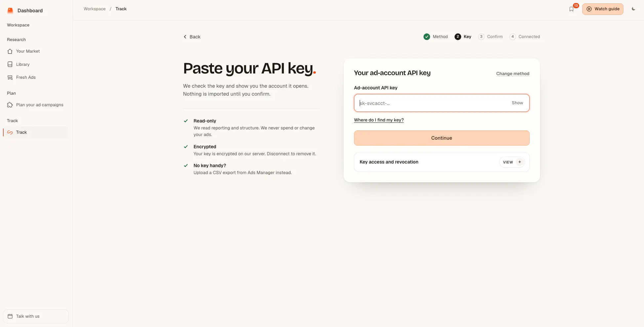Click the Encrypted heading text

coord(205,147)
